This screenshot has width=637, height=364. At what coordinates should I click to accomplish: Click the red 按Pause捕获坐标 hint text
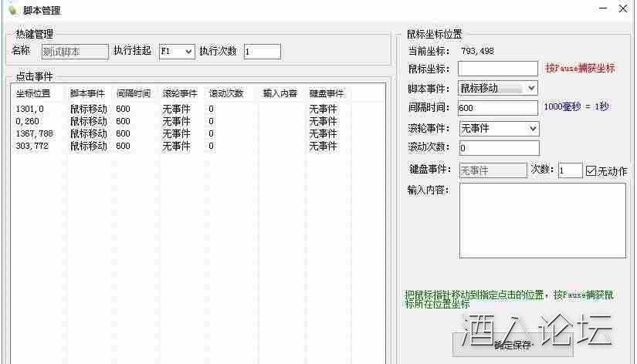pos(580,68)
